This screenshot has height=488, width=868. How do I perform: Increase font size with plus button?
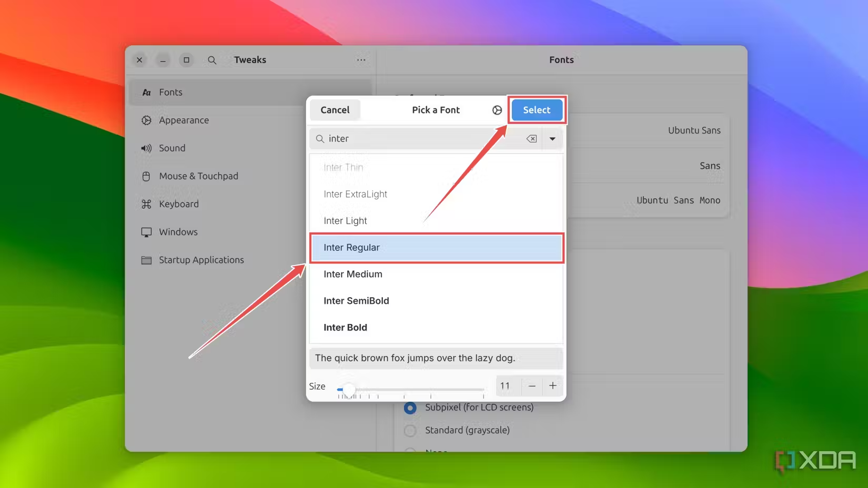[553, 386]
